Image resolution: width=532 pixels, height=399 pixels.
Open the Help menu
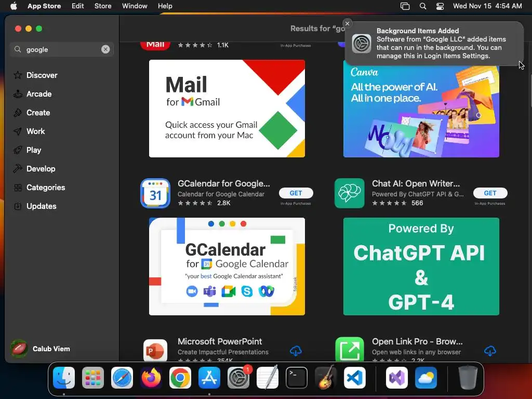point(165,6)
